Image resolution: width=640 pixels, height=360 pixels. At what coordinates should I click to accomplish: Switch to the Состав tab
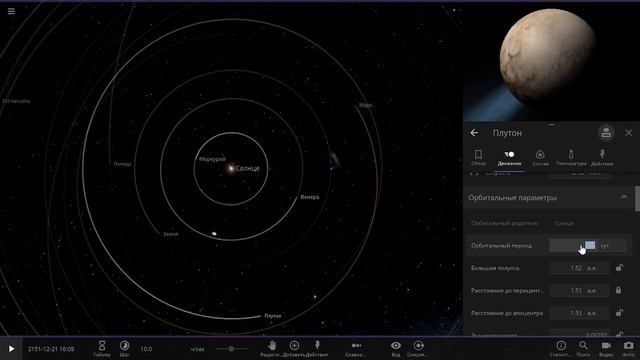point(540,158)
